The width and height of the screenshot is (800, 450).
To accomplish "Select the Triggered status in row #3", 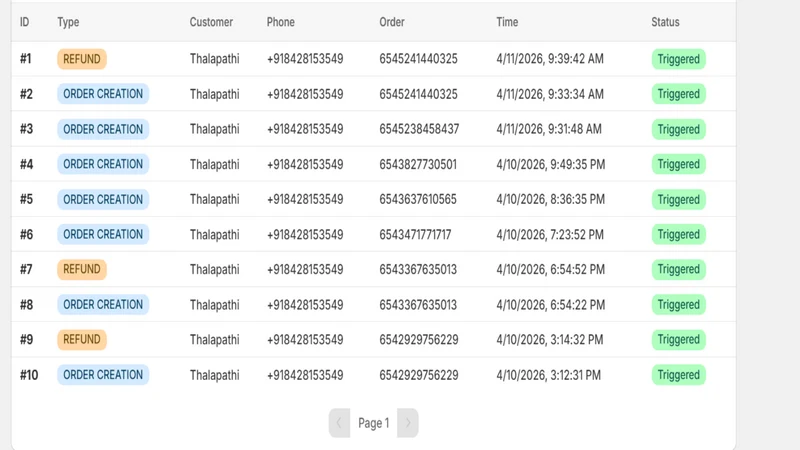I will tap(679, 129).
